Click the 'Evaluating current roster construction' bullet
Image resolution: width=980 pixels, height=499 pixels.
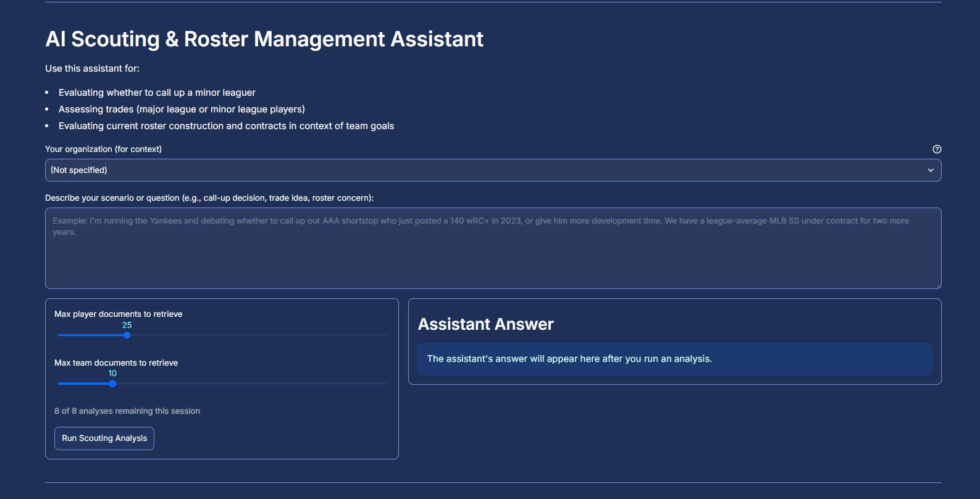pos(226,126)
